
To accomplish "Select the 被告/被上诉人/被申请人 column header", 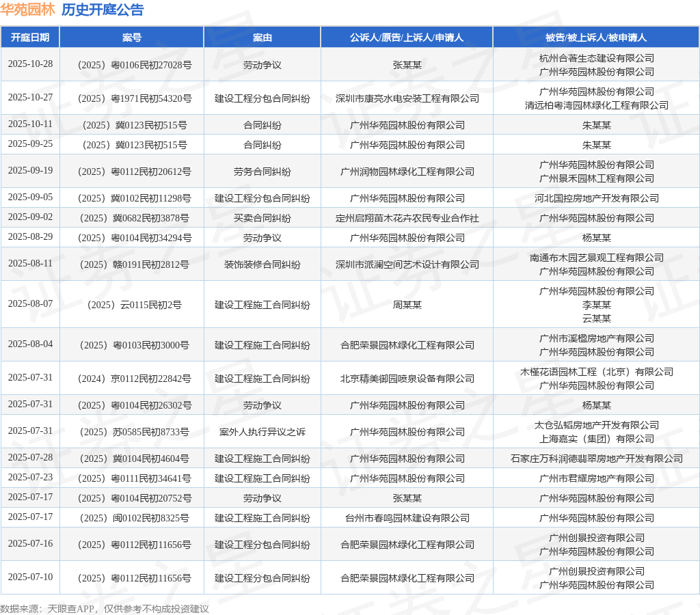I will tap(596, 37).
